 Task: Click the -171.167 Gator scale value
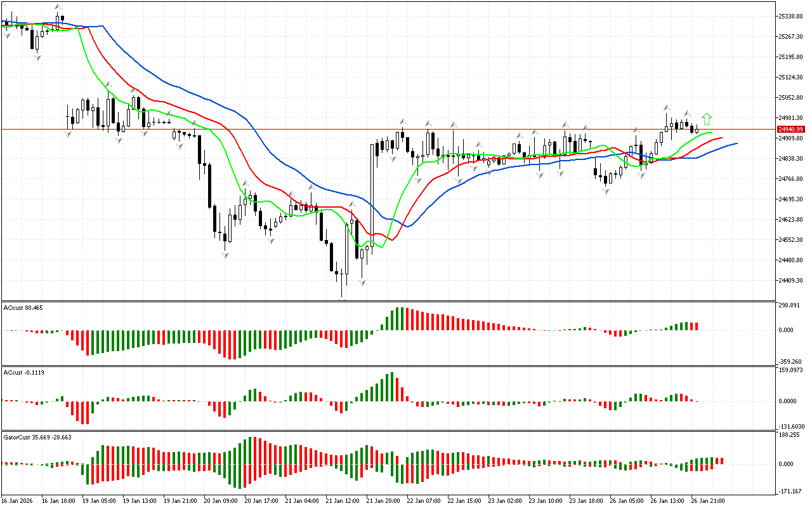click(790, 491)
